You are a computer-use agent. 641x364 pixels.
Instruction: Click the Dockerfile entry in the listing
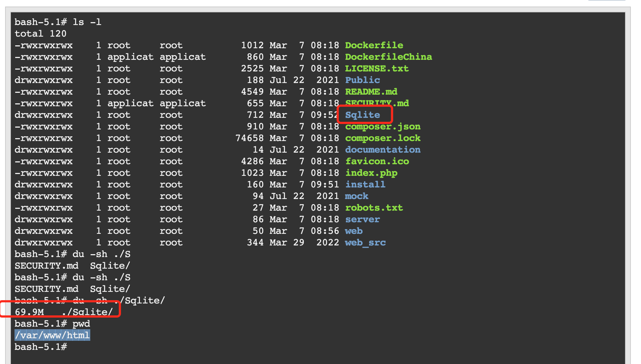click(x=374, y=45)
